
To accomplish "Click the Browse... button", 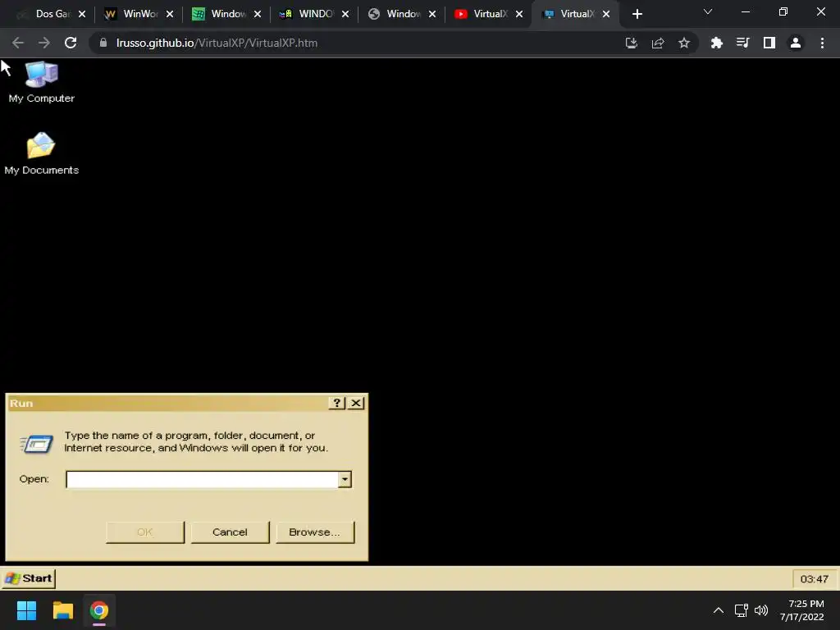I will click(x=315, y=532).
